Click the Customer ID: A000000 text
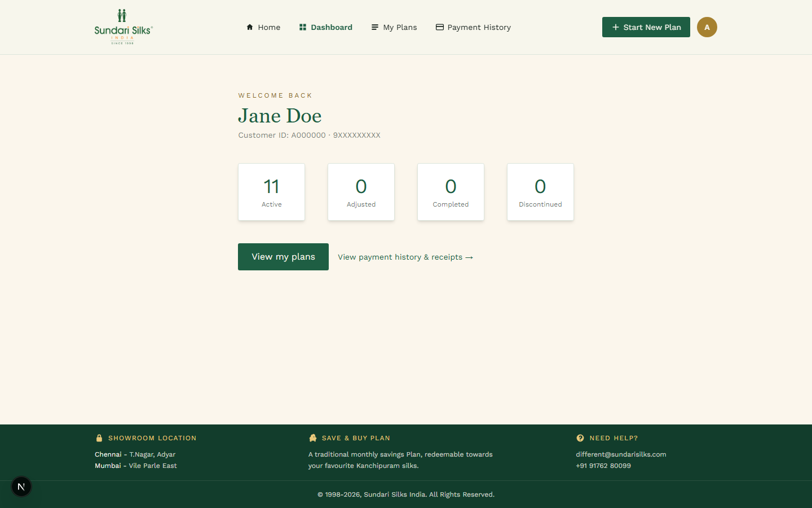 click(282, 135)
